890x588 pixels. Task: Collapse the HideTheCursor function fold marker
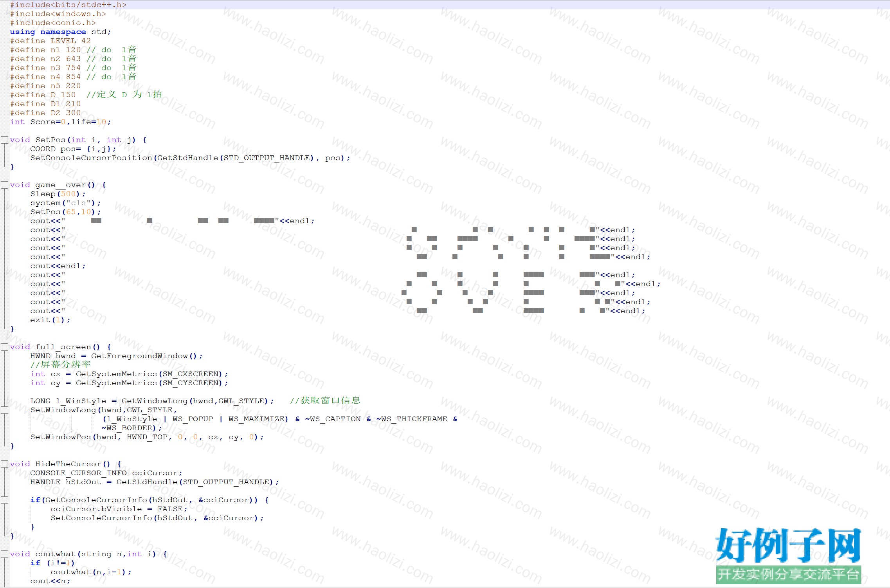[x=4, y=464]
